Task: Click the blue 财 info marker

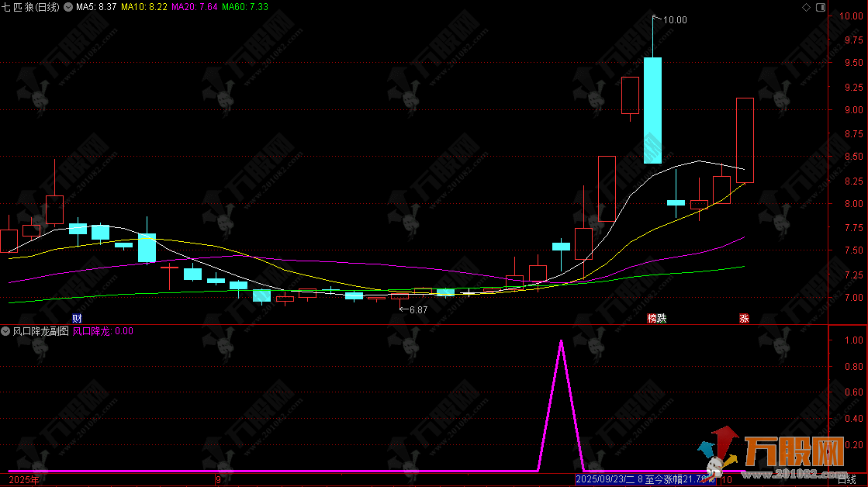Action: tap(77, 319)
